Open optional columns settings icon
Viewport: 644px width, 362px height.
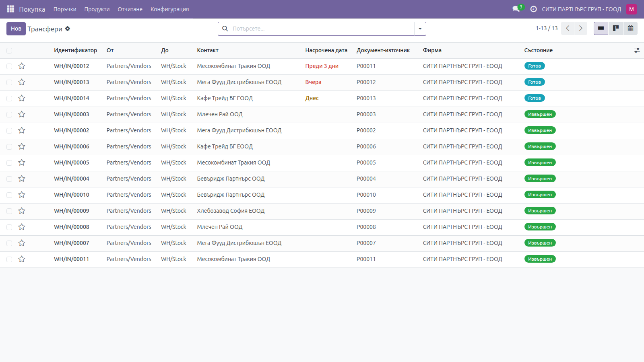pyautogui.click(x=637, y=50)
